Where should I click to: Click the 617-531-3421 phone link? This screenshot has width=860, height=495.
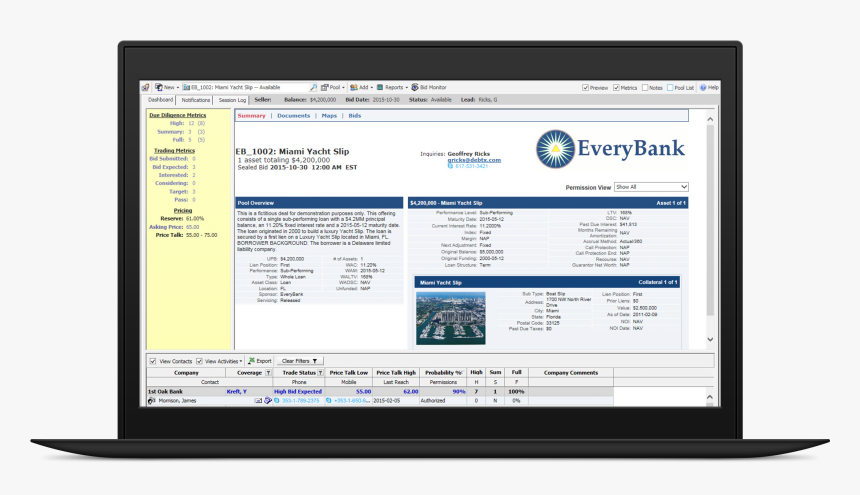click(472, 166)
